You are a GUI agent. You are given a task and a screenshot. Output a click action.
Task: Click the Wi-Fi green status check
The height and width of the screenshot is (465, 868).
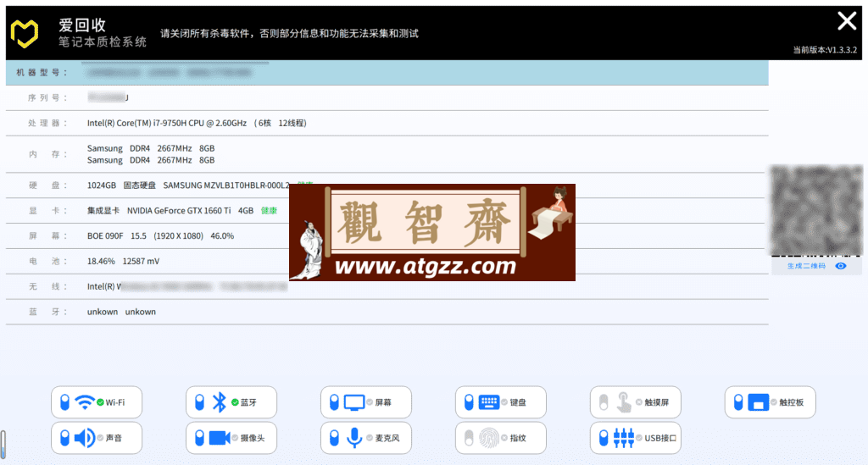pyautogui.click(x=100, y=402)
